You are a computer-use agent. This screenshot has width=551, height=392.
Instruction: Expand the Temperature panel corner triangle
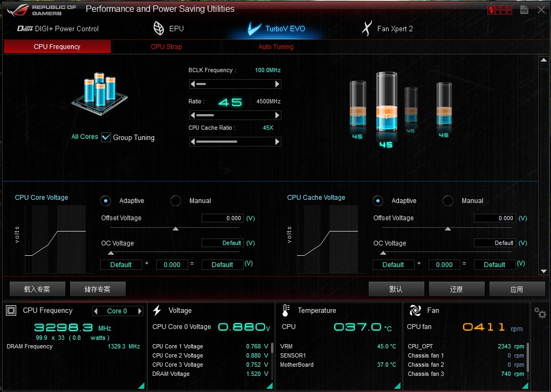397,386
